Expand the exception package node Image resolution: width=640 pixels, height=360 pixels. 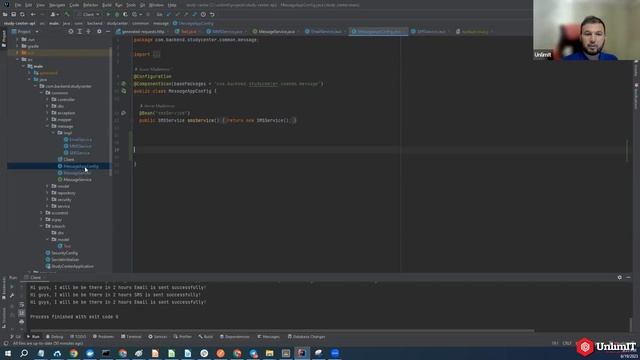[x=47, y=113]
